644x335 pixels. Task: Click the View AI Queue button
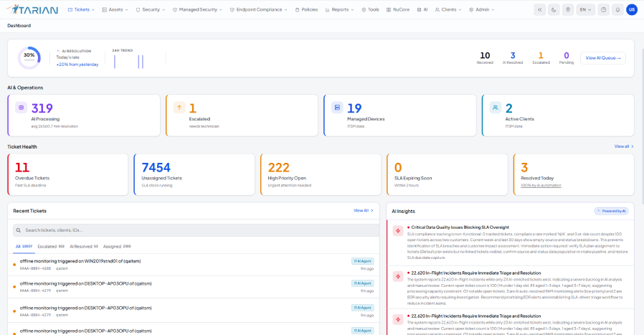(x=603, y=58)
